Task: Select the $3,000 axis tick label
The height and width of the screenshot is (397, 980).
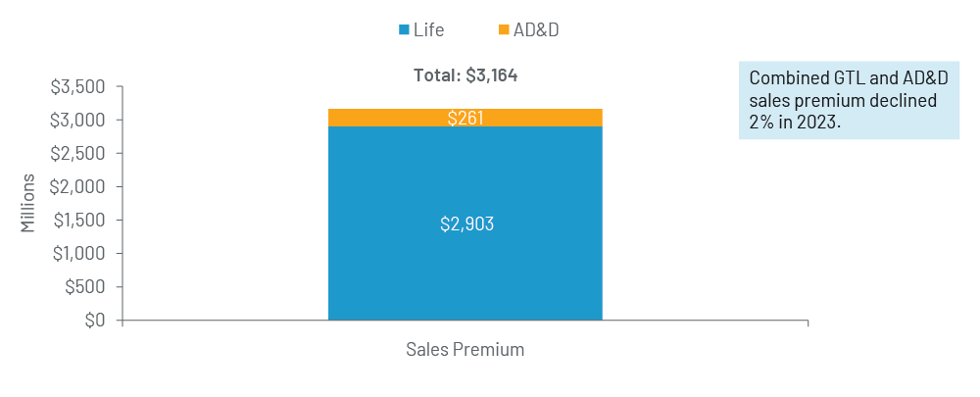Action: [77, 121]
